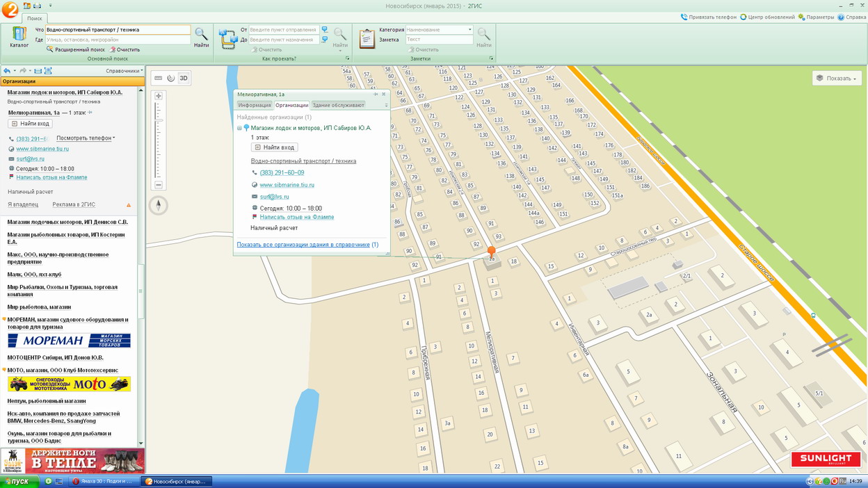Switch to the Информация tab
Image resolution: width=868 pixels, height=488 pixels.
pyautogui.click(x=254, y=105)
